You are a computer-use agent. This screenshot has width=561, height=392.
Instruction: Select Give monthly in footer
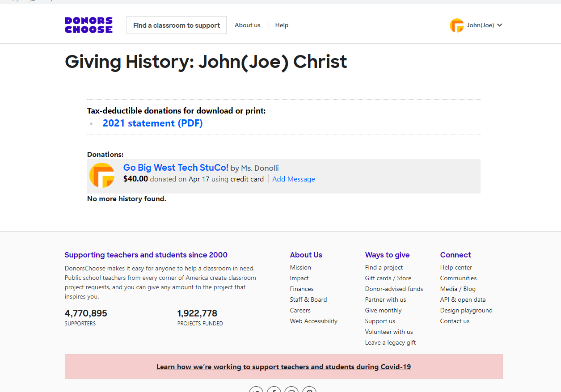coord(383,310)
